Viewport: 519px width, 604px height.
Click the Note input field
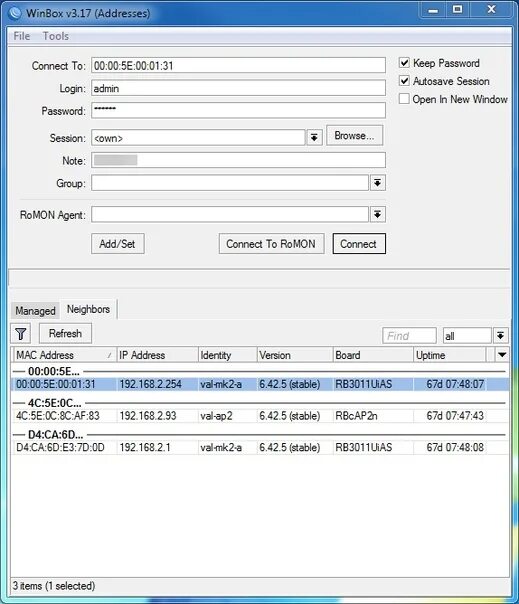(238, 160)
